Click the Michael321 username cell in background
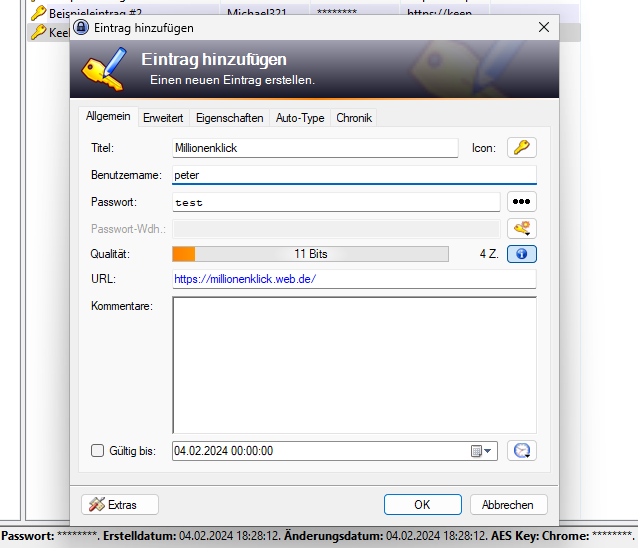This screenshot has width=638, height=548. point(257,13)
